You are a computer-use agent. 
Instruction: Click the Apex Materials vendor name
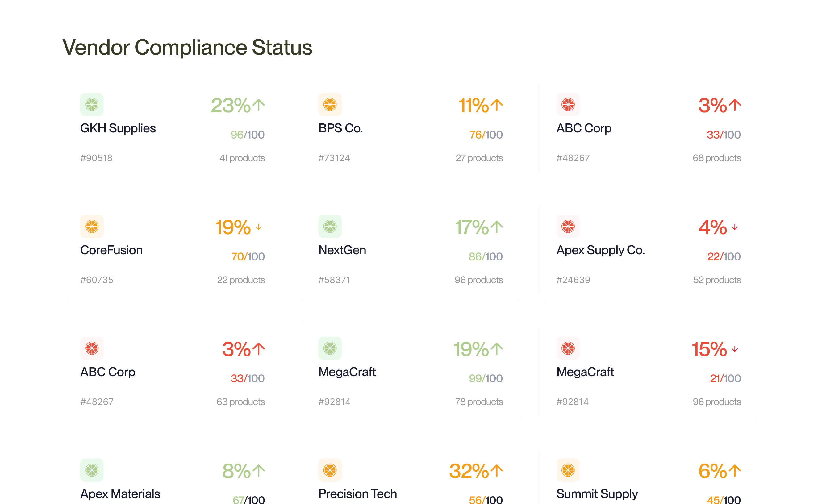(120, 494)
